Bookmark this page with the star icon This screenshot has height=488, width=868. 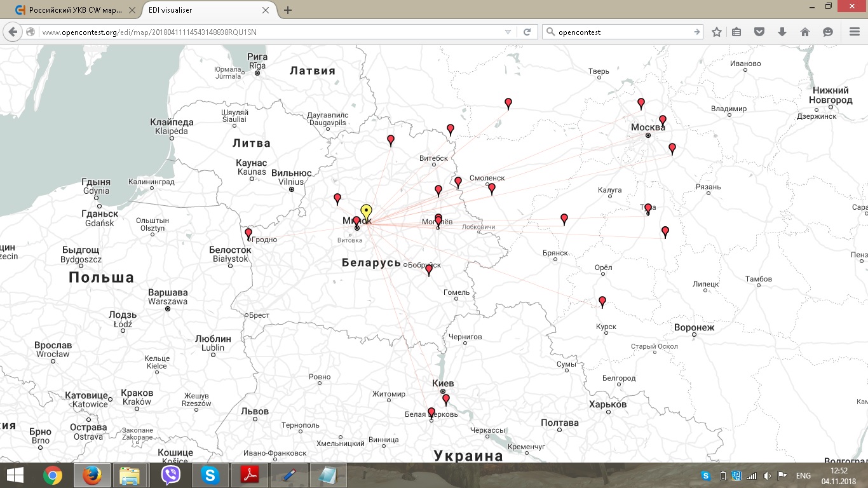point(717,32)
